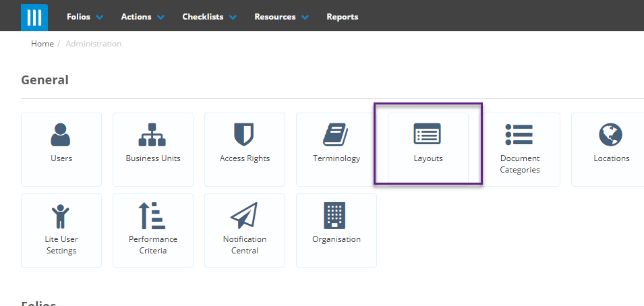
Task: Click the Document Categories label text
Action: tap(519, 164)
